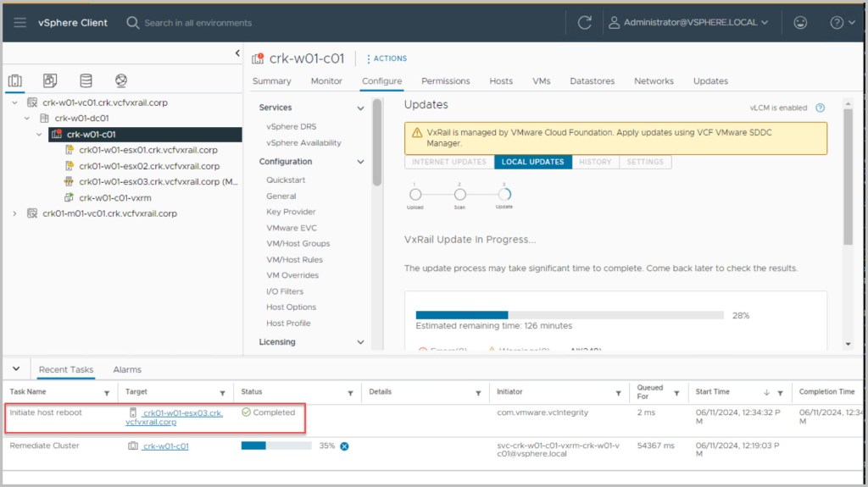The height and width of the screenshot is (487, 868).
Task: Switch to VMs and Templates inventory view
Action: (x=50, y=80)
